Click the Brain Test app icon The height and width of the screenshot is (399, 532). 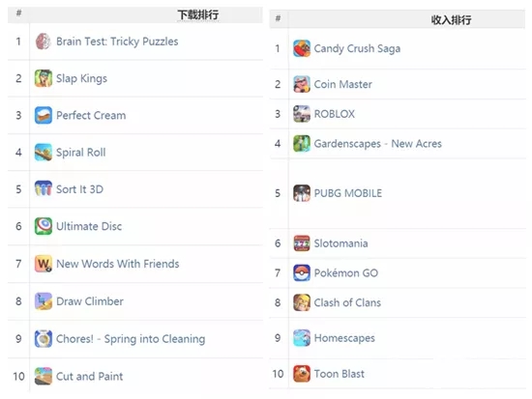44,42
